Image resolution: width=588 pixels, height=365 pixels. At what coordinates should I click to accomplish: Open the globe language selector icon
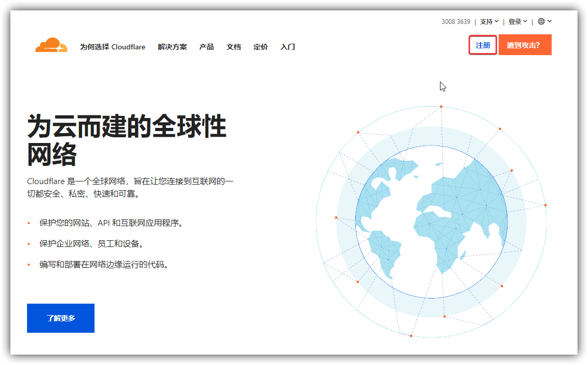[x=541, y=21]
